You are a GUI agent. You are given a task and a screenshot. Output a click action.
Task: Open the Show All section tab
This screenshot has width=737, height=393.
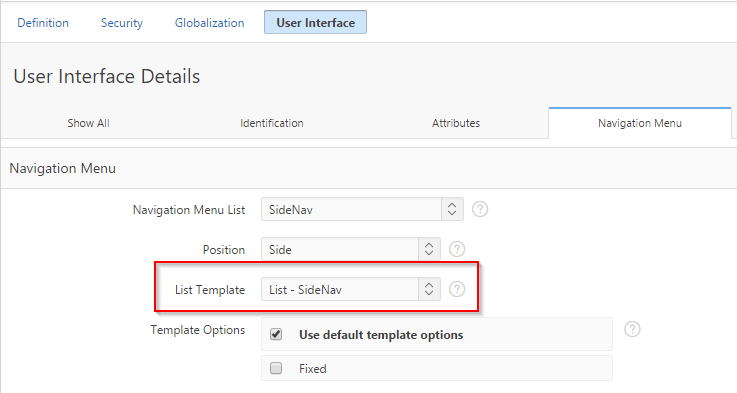click(88, 123)
